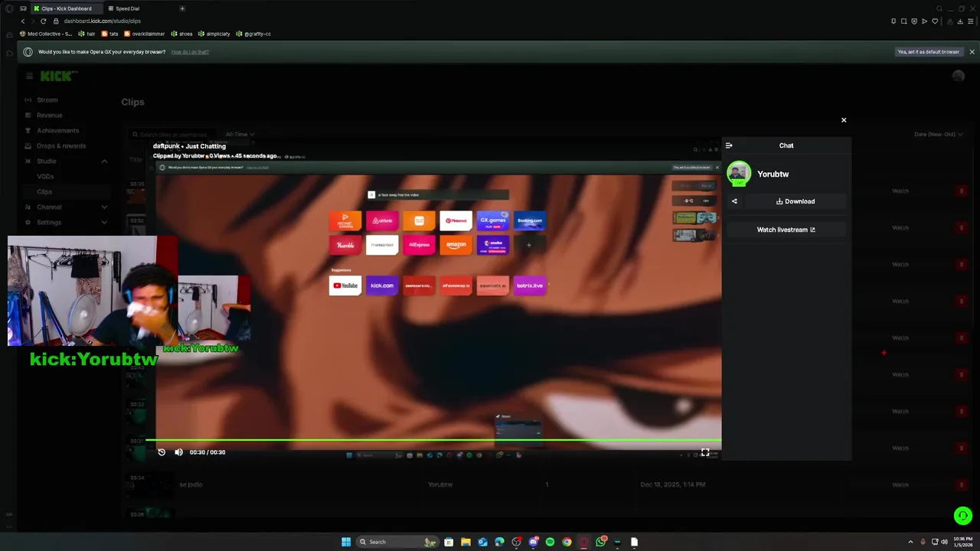Expand the Settings section chevron
Viewport: 980px width, 551px height.
(x=104, y=223)
